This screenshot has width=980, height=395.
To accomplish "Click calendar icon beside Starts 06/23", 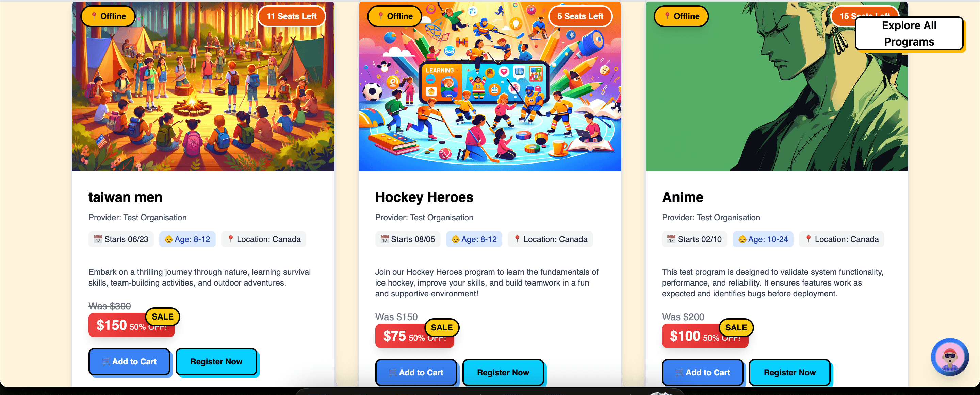I will 98,239.
